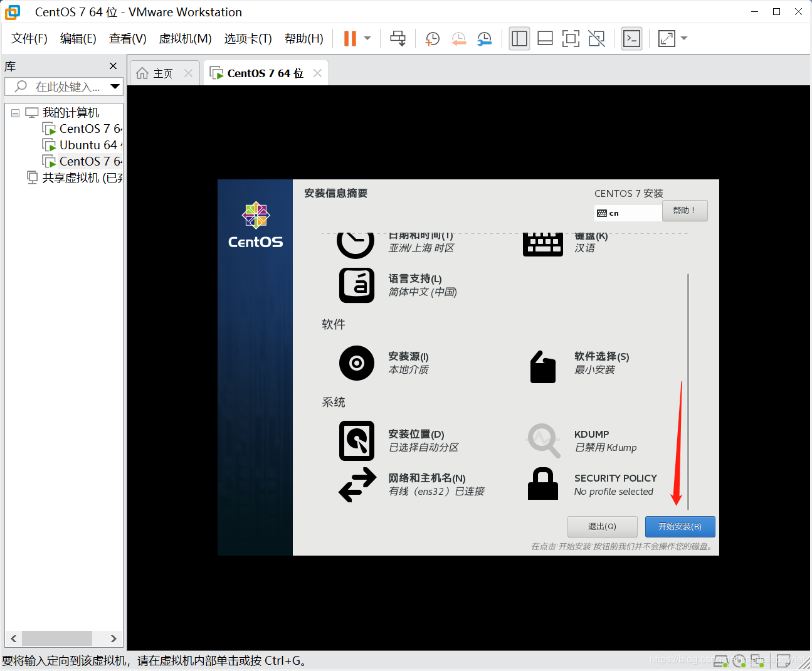Click No profile selected text
This screenshot has height=671, width=812.
614,492
